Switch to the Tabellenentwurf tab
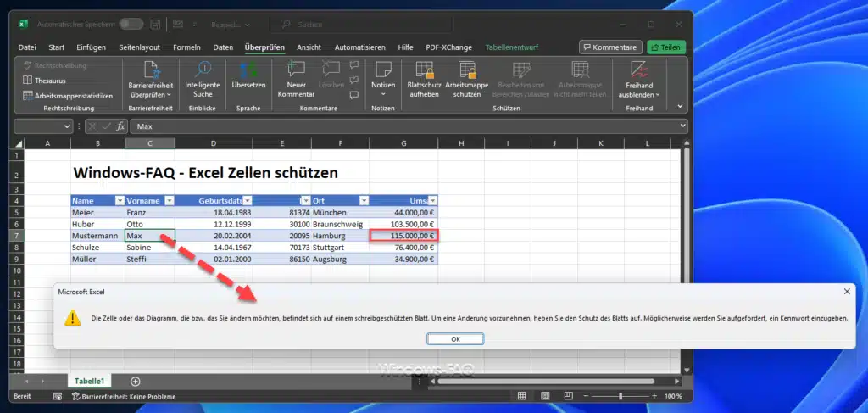The width and height of the screenshot is (868, 413). pos(512,47)
